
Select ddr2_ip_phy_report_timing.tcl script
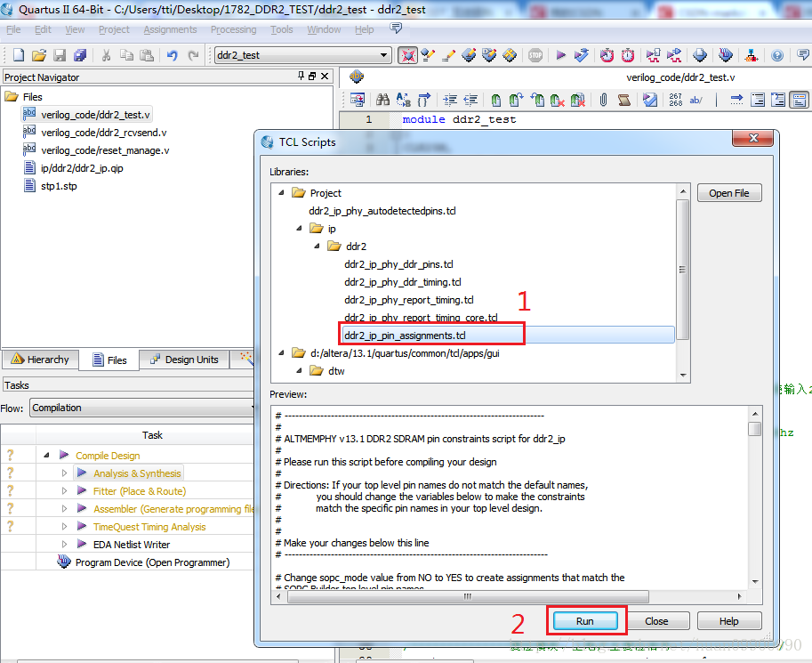[x=408, y=300]
